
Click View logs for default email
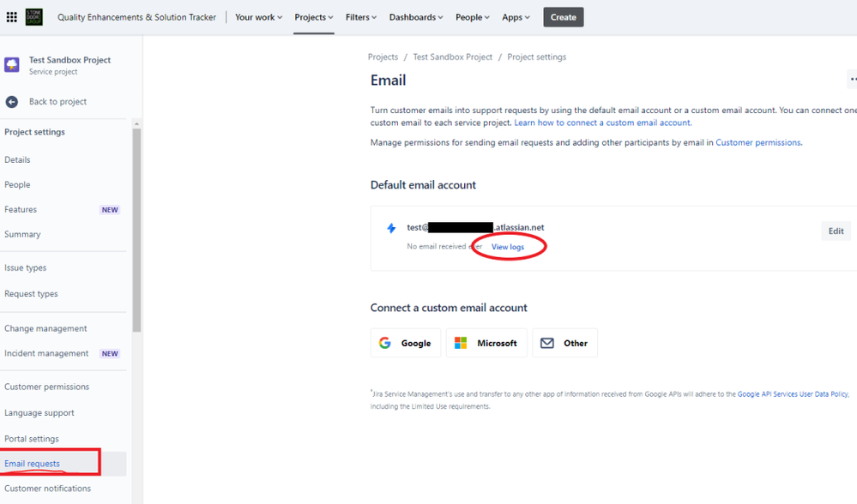[x=508, y=247]
